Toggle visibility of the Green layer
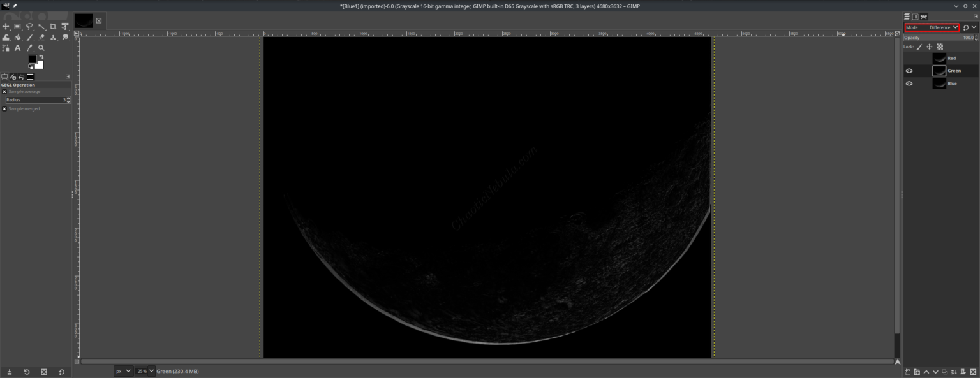The width and height of the screenshot is (980, 378). point(909,71)
